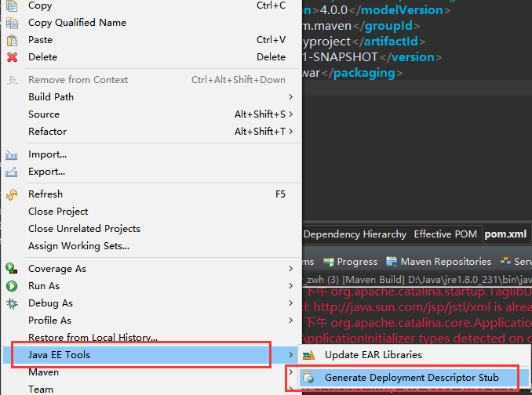
Task: Click the modelVersion closing tag in editor
Action: tap(399, 10)
